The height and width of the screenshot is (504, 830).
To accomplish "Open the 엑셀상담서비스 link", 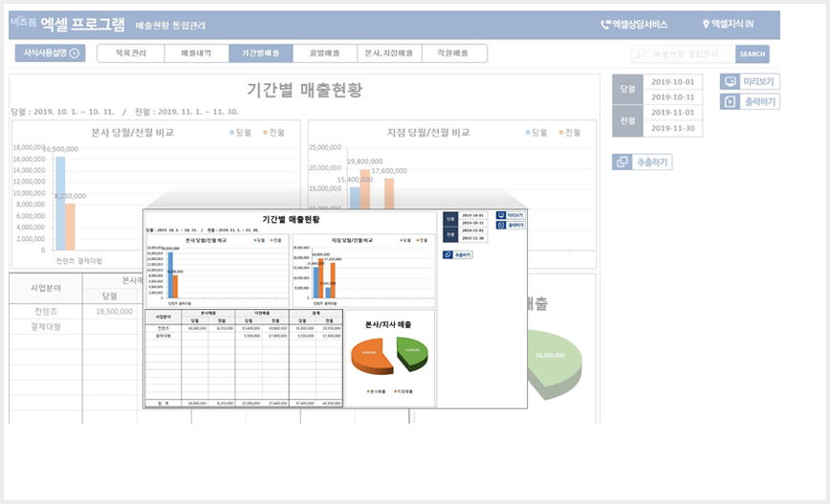I will (x=640, y=24).
